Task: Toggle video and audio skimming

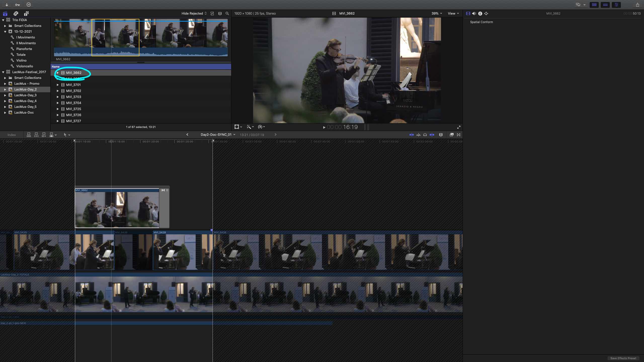Action: tap(412, 135)
